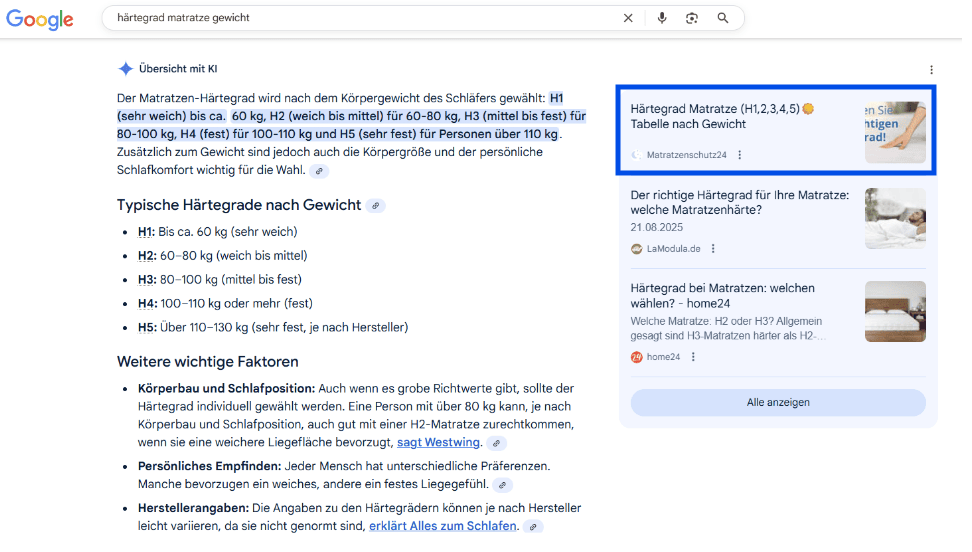Start voice search with microphone icon

coord(662,18)
